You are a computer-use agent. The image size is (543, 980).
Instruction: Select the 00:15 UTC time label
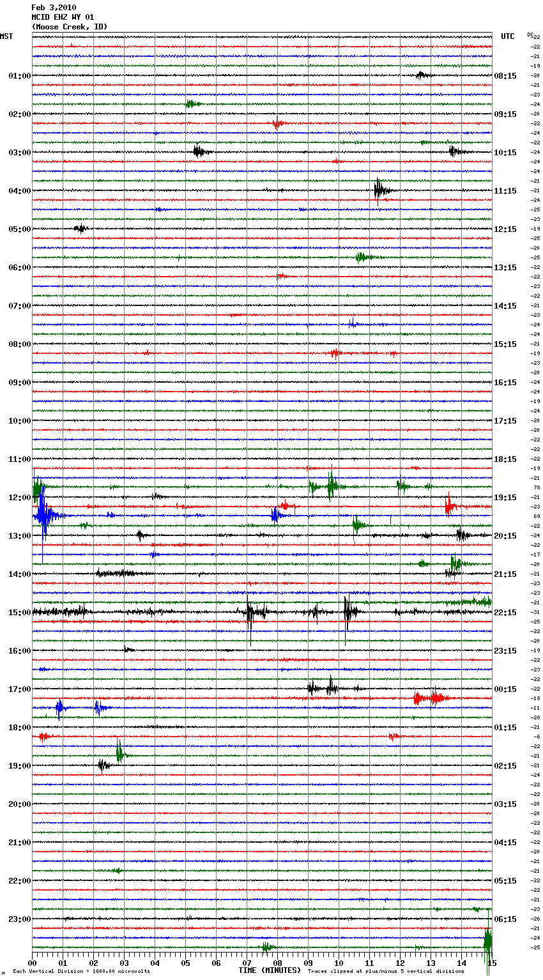(x=505, y=689)
